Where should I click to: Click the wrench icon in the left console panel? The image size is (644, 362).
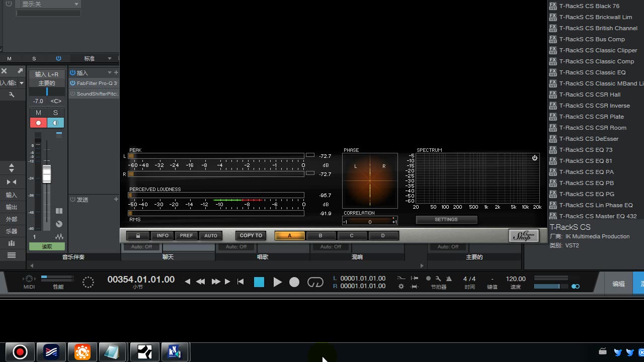[x=12, y=95]
